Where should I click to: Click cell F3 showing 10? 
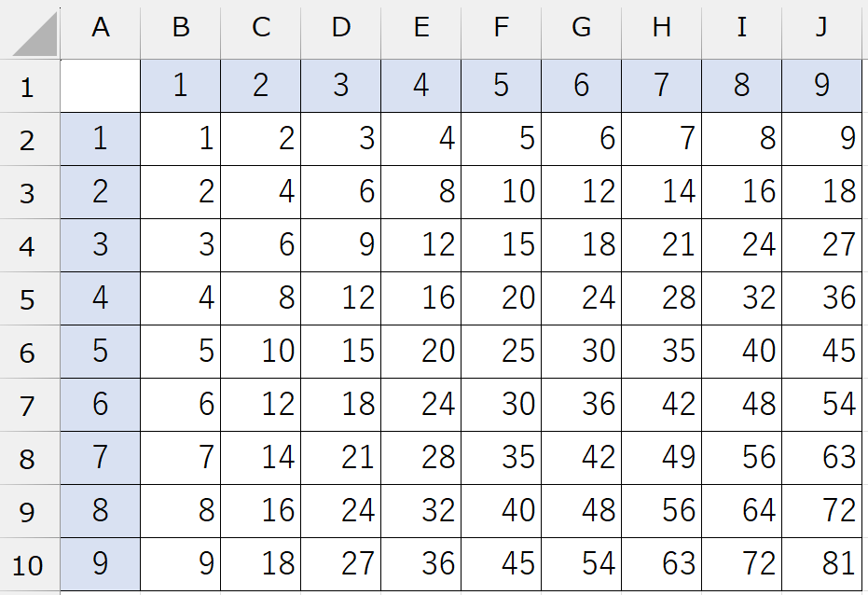[502, 192]
